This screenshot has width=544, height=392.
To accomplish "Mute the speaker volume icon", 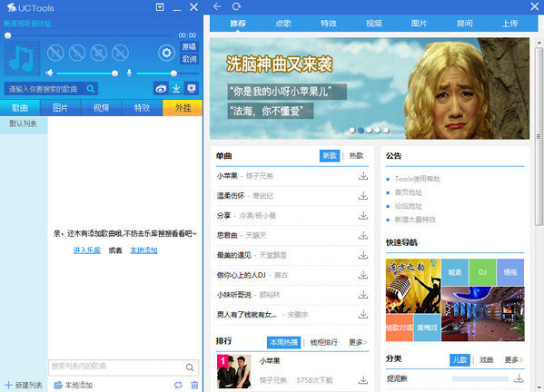I will [x=49, y=73].
